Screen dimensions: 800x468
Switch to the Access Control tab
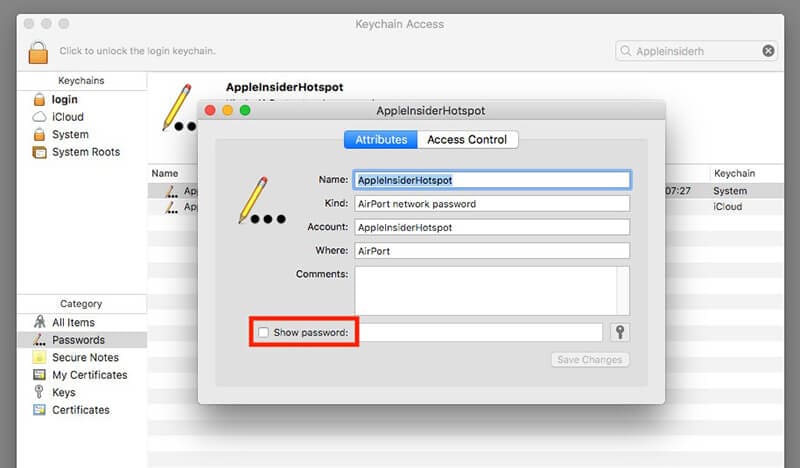467,140
